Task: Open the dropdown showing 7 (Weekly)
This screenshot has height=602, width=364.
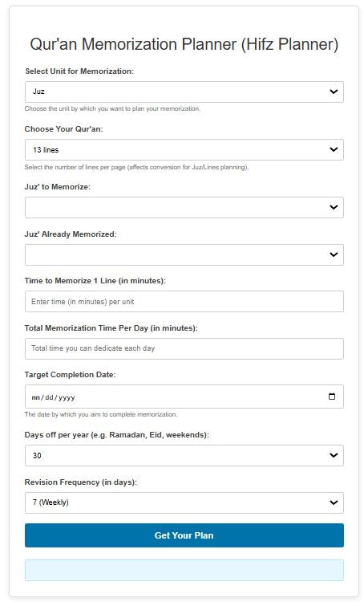Action: click(184, 502)
